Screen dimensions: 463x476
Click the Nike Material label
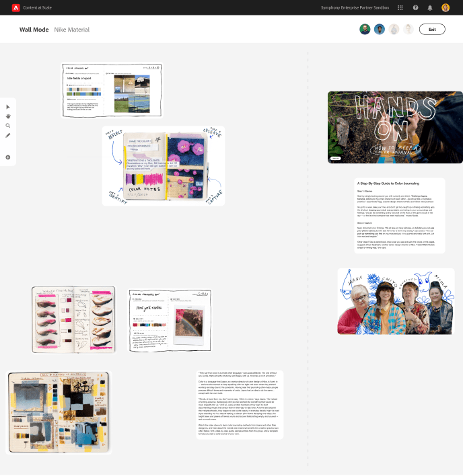[x=72, y=30]
